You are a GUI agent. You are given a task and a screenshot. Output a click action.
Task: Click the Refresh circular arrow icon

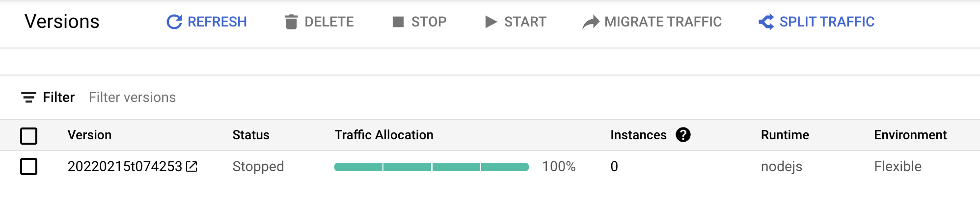[x=174, y=22]
